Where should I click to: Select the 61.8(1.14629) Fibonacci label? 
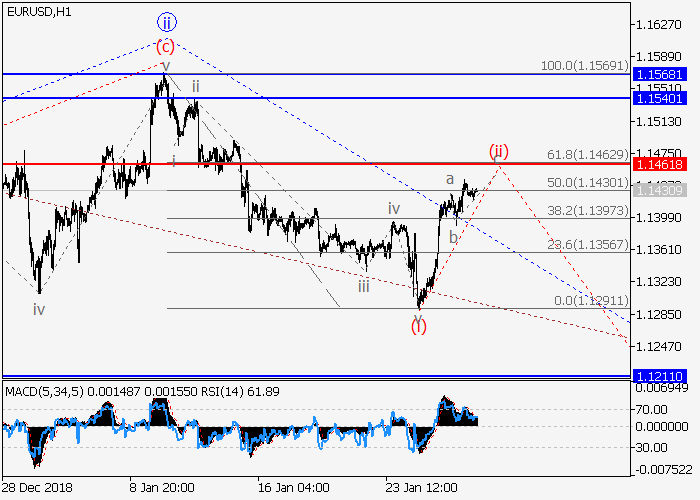[x=588, y=154]
